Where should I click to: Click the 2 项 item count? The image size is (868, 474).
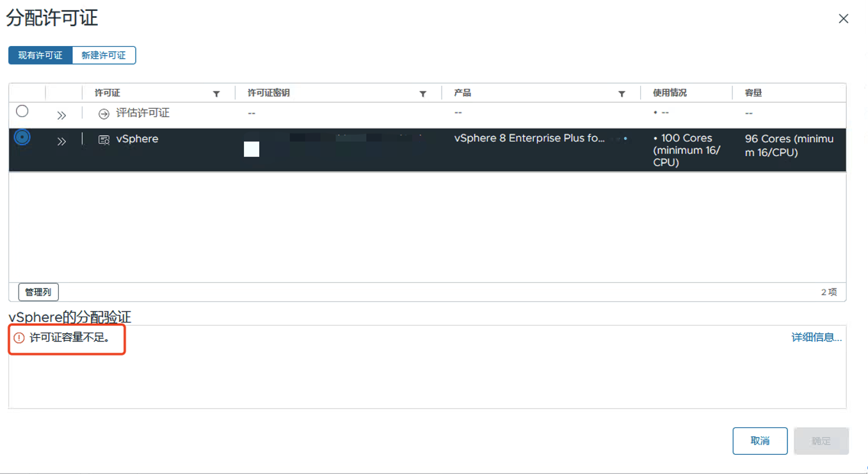829,292
